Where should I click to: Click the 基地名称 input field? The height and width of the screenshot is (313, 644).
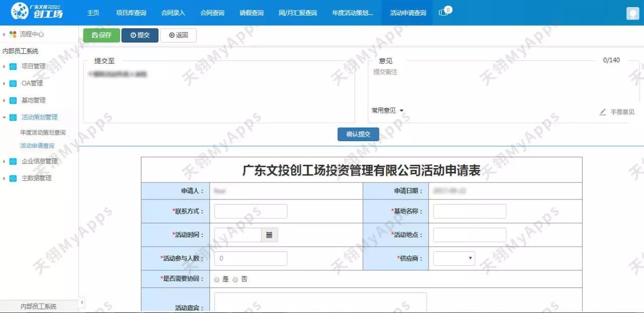click(x=469, y=212)
